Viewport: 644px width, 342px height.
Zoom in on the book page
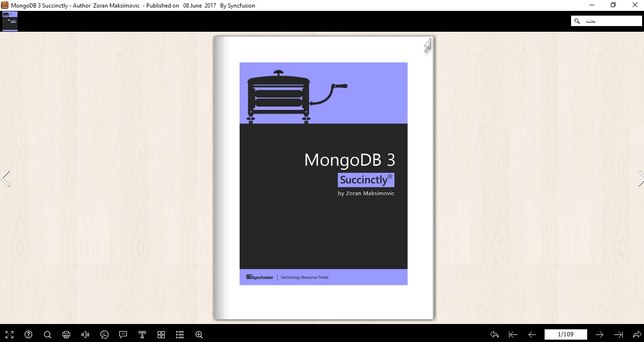(x=199, y=335)
